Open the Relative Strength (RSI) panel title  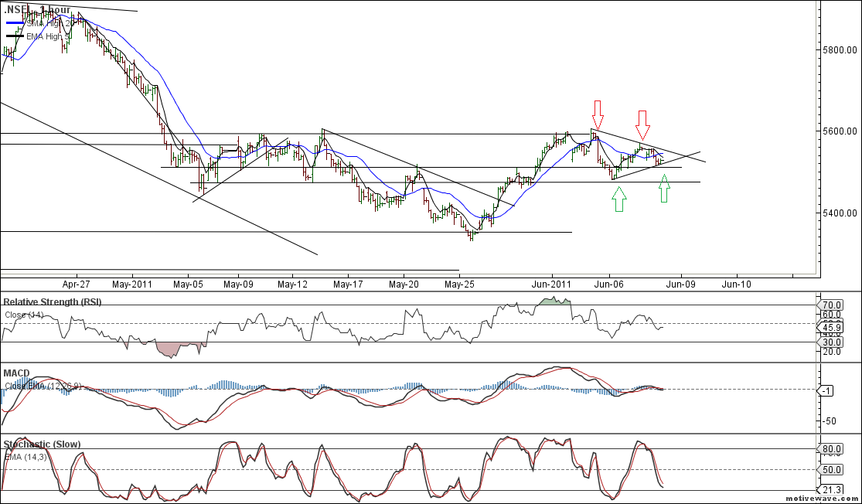(52, 301)
